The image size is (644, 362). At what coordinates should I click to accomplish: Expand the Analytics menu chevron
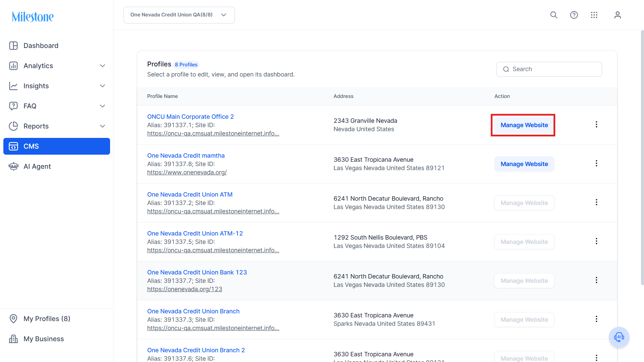pyautogui.click(x=103, y=66)
